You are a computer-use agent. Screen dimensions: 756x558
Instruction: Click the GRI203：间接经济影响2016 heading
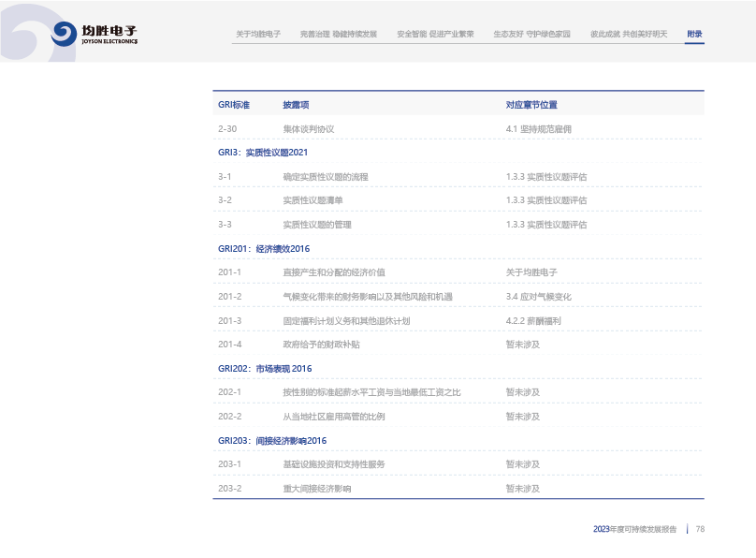(x=272, y=441)
